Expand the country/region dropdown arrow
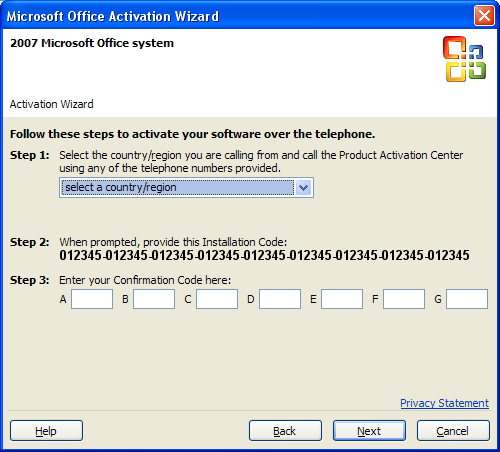This screenshot has height=452, width=500. pos(303,188)
